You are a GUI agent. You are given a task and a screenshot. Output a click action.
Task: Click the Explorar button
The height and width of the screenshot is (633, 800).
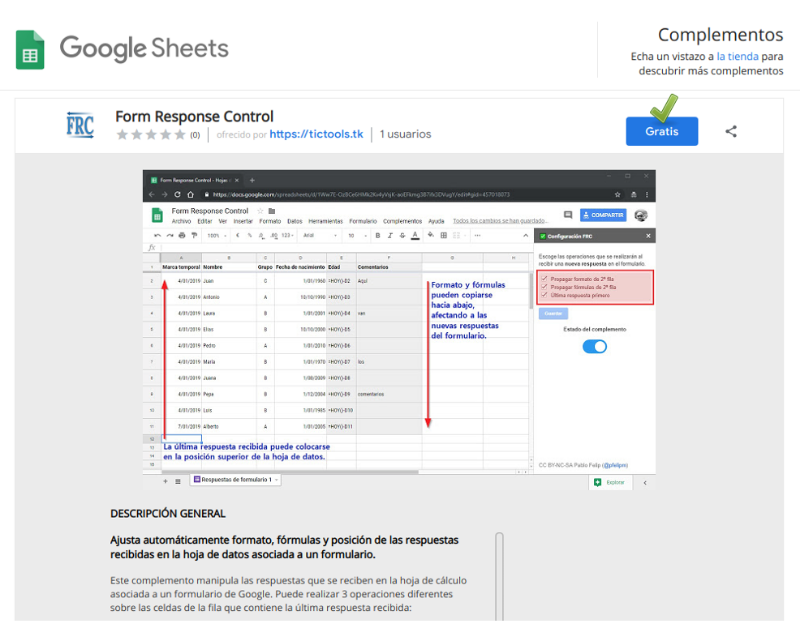(610, 483)
